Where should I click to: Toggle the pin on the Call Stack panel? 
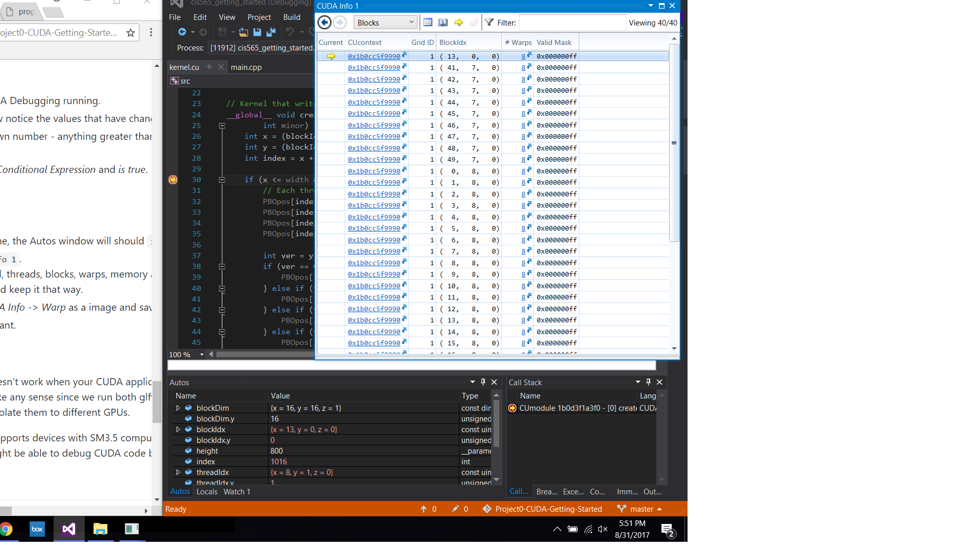point(648,382)
